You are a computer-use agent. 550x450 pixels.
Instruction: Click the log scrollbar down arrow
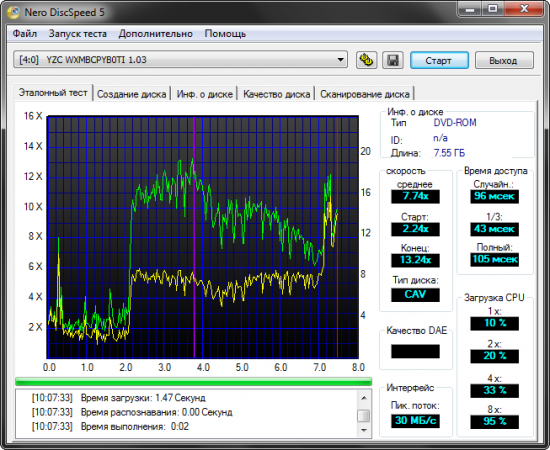[x=364, y=430]
